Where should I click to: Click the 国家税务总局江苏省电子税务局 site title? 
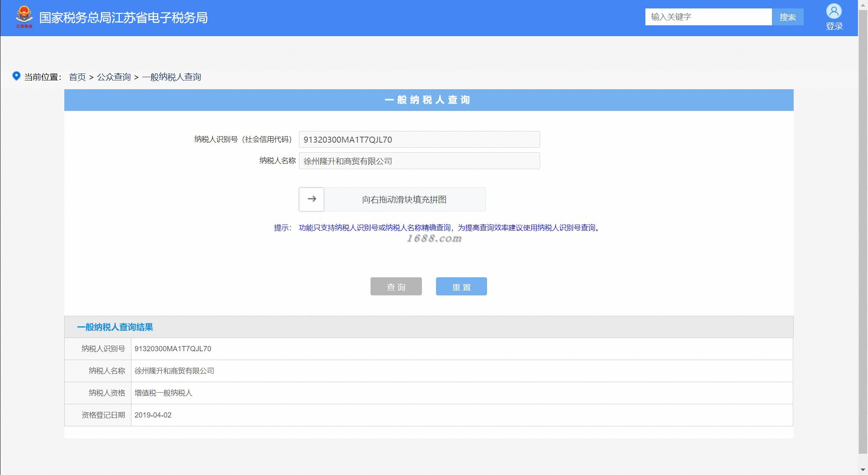(x=123, y=18)
